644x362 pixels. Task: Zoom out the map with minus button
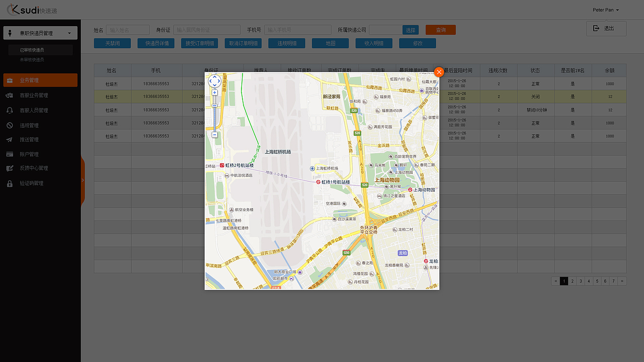pos(215,135)
